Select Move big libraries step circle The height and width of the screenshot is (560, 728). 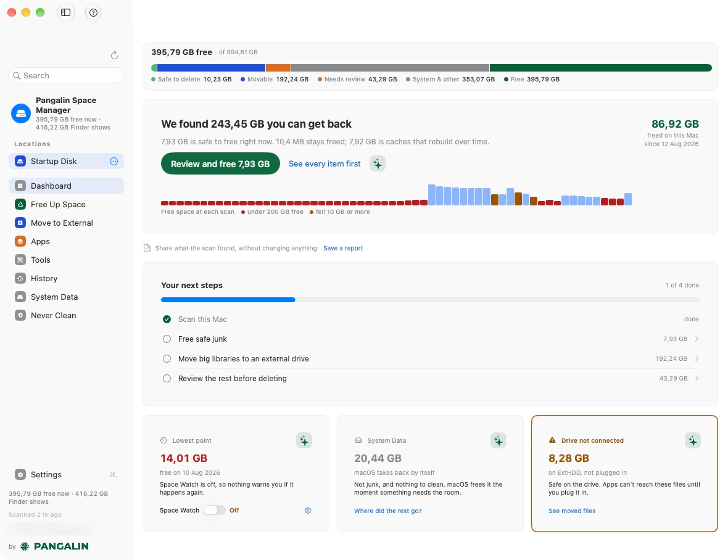click(x=167, y=359)
